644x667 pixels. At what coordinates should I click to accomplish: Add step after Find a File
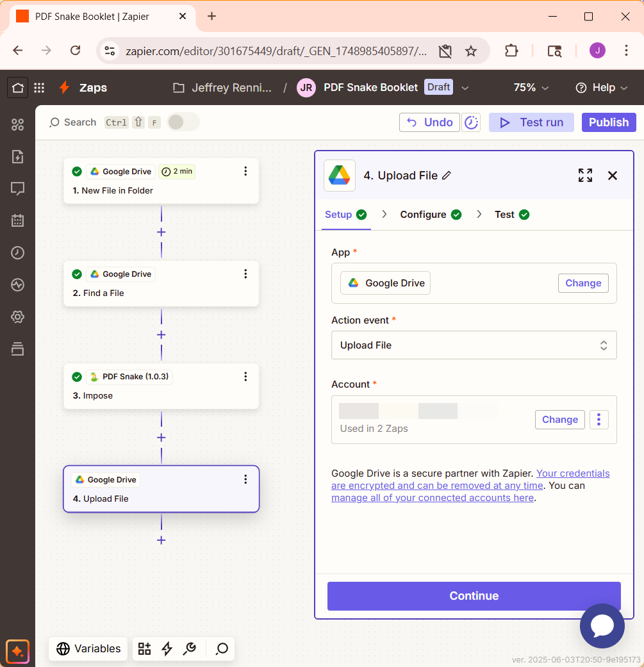[161, 334]
